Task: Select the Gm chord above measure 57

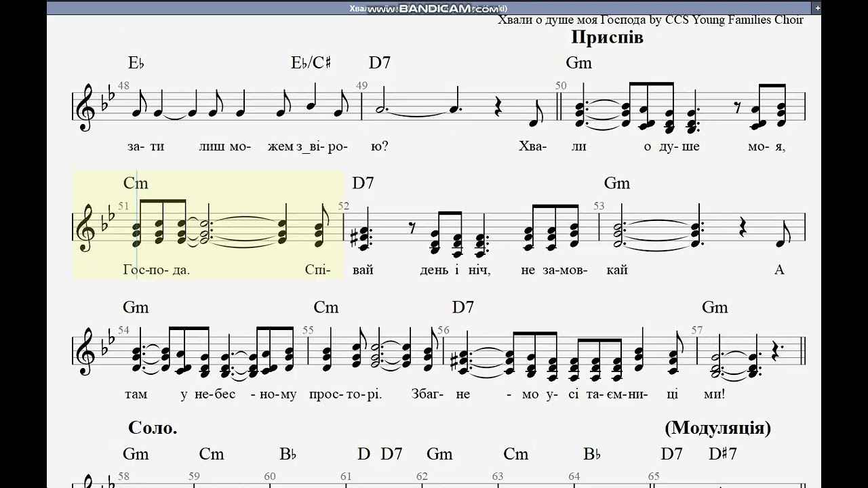Action: click(715, 307)
